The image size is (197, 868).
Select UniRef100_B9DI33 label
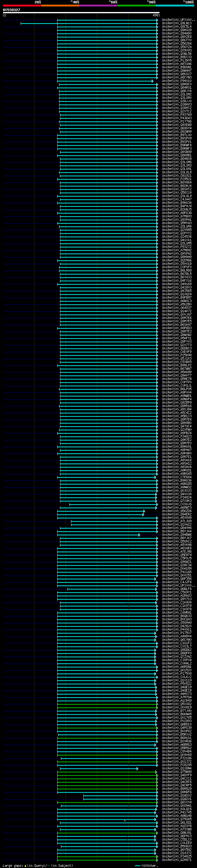177,57
